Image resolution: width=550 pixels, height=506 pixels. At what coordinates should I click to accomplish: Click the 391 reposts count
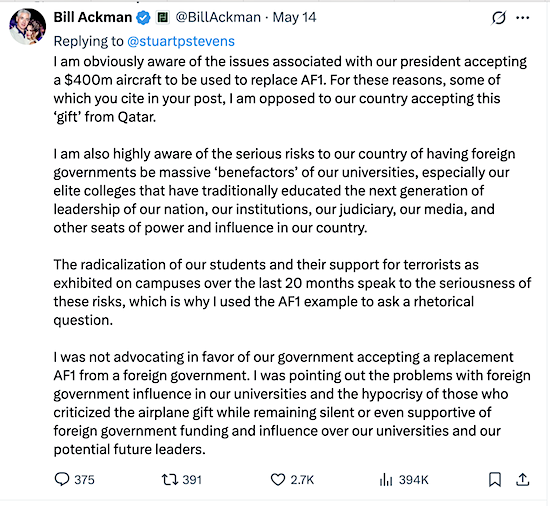click(x=192, y=479)
